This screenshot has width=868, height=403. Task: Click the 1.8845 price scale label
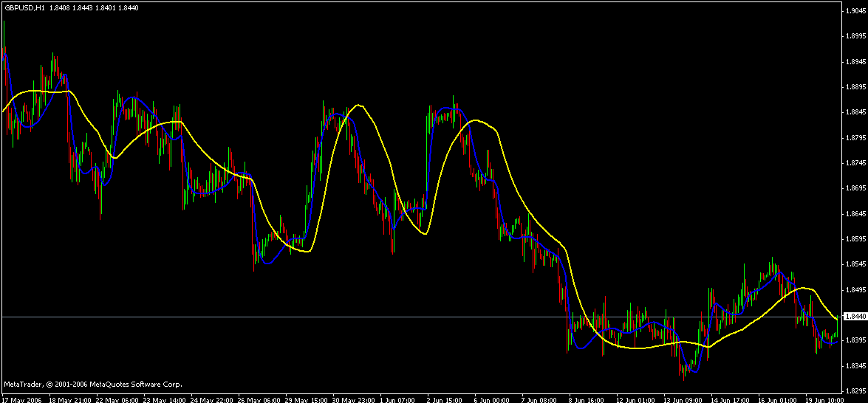pos(855,112)
